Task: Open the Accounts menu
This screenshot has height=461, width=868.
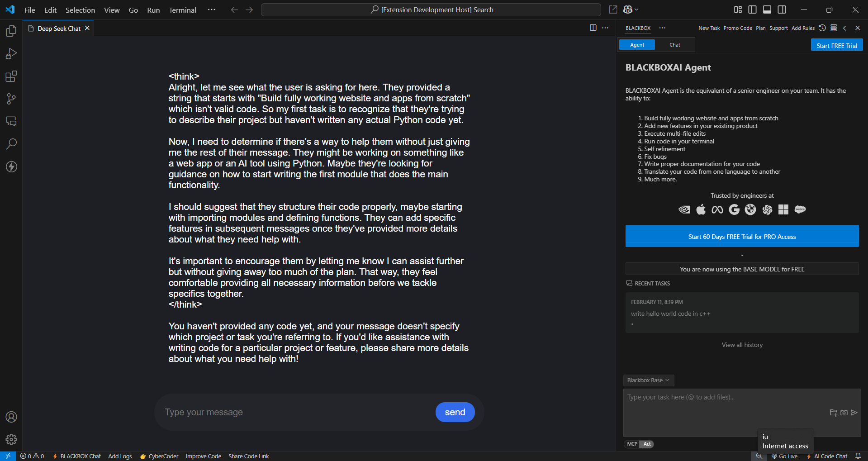Action: 11,417
